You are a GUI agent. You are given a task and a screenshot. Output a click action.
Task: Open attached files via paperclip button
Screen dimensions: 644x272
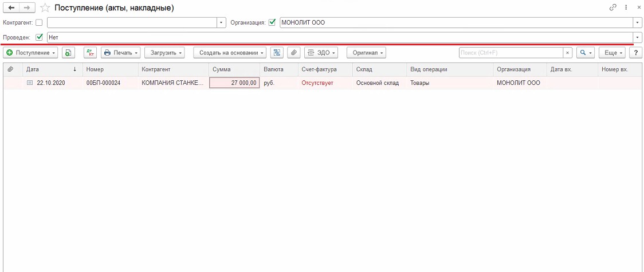[x=294, y=53]
